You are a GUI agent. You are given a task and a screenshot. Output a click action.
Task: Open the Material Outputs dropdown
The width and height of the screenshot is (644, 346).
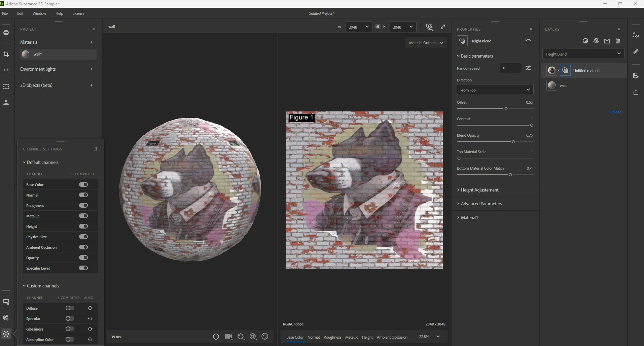point(426,43)
